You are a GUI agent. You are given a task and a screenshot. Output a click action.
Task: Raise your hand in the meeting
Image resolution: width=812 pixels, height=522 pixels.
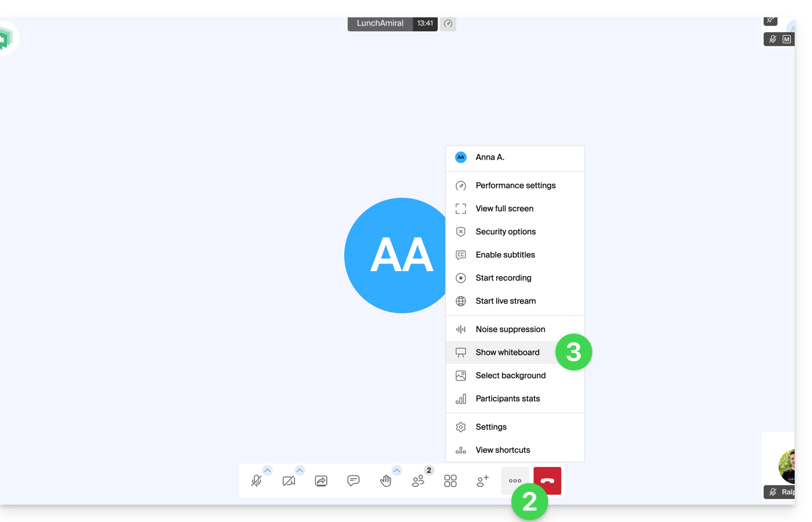tap(386, 481)
